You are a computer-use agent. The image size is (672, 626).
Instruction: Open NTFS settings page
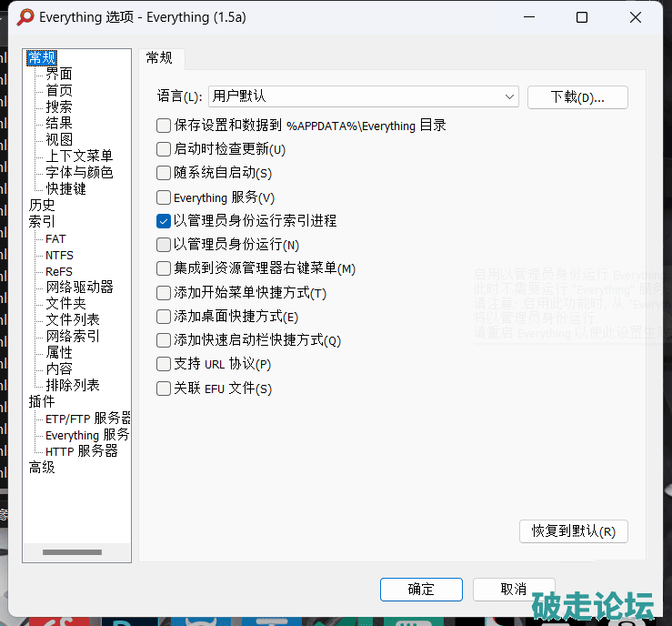(x=59, y=256)
